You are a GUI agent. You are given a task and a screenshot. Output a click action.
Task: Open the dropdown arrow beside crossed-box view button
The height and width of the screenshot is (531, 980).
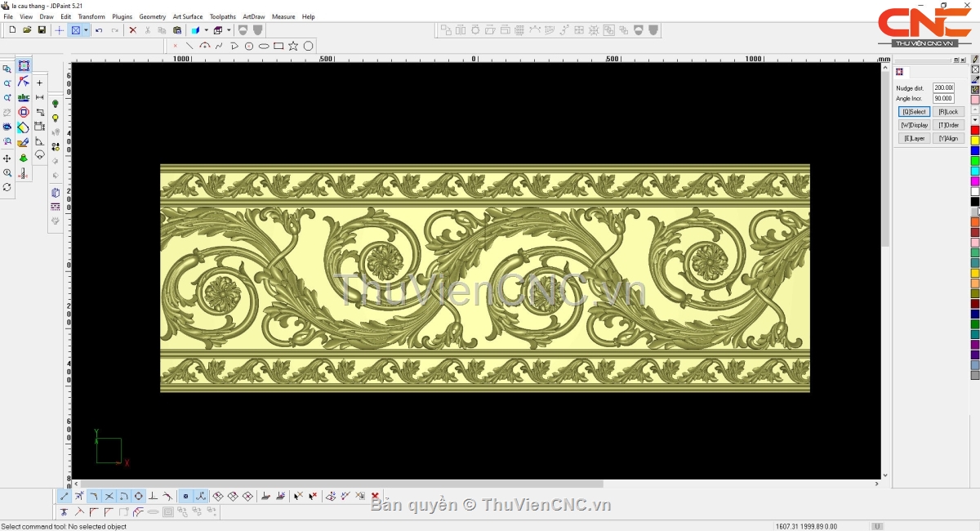[86, 30]
